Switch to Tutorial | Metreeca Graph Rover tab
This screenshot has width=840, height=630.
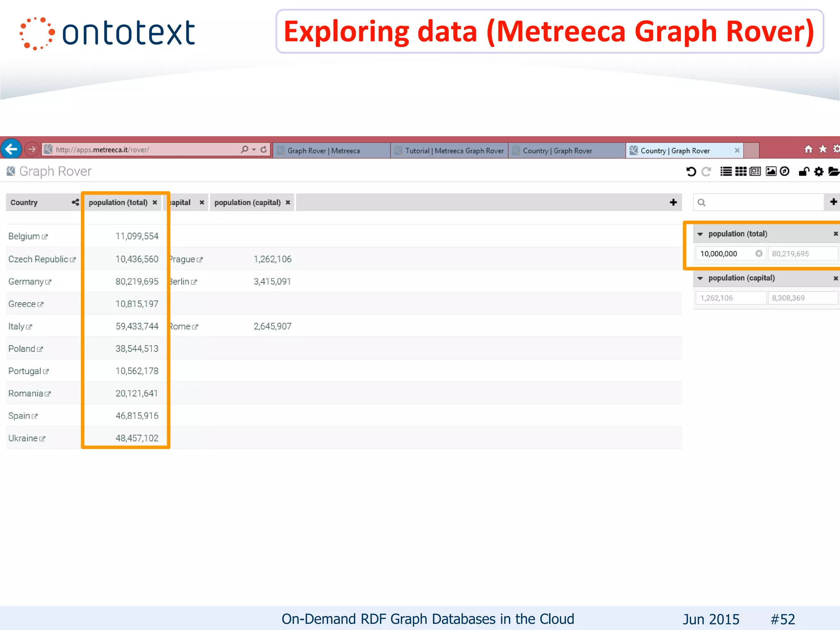(x=449, y=151)
